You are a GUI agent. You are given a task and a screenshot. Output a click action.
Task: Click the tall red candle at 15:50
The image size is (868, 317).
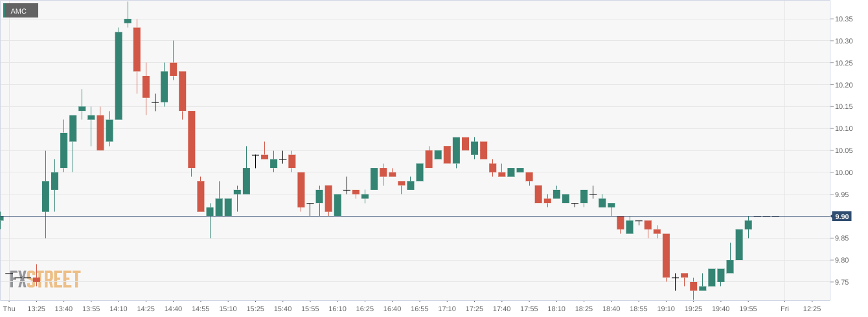pyautogui.click(x=301, y=189)
